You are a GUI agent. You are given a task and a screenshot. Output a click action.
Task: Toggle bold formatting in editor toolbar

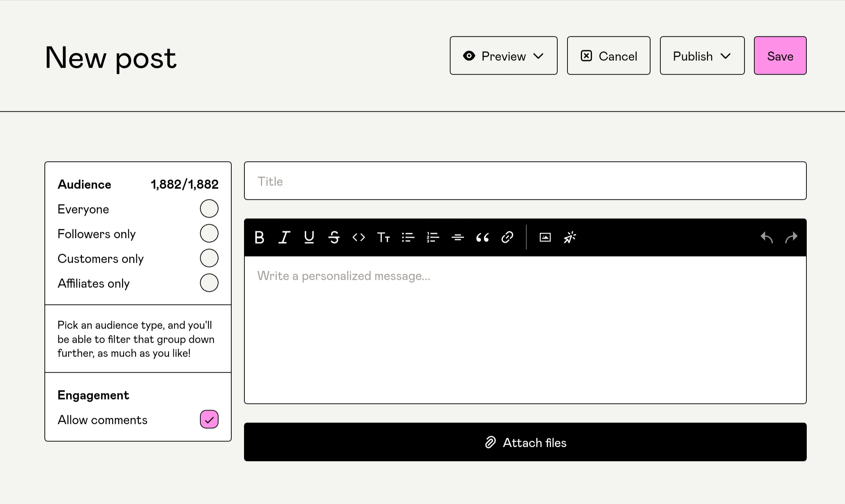coord(259,238)
